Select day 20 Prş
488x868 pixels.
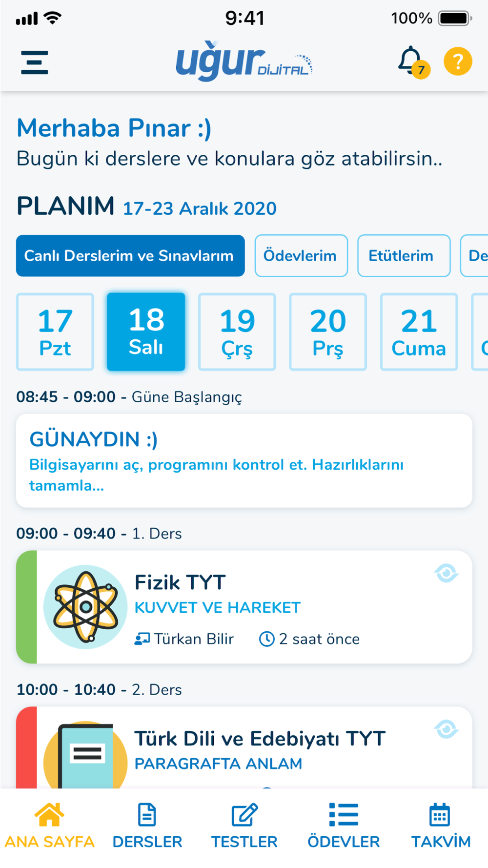[x=328, y=332]
